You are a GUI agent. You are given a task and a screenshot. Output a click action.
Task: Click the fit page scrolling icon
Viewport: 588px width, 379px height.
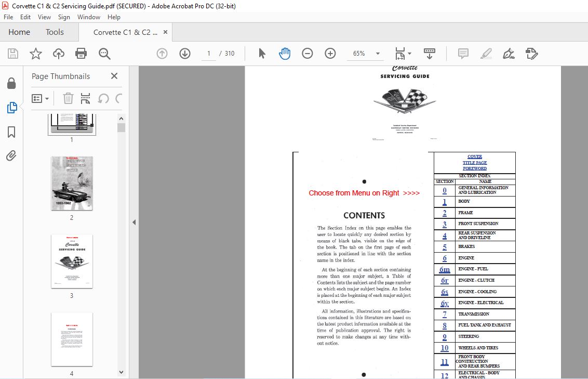400,54
